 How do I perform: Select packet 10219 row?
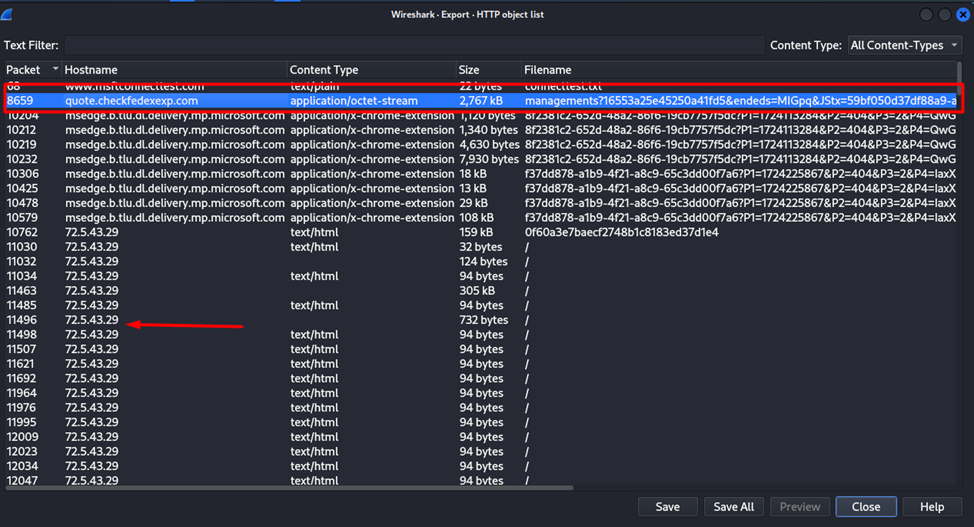coord(481,145)
